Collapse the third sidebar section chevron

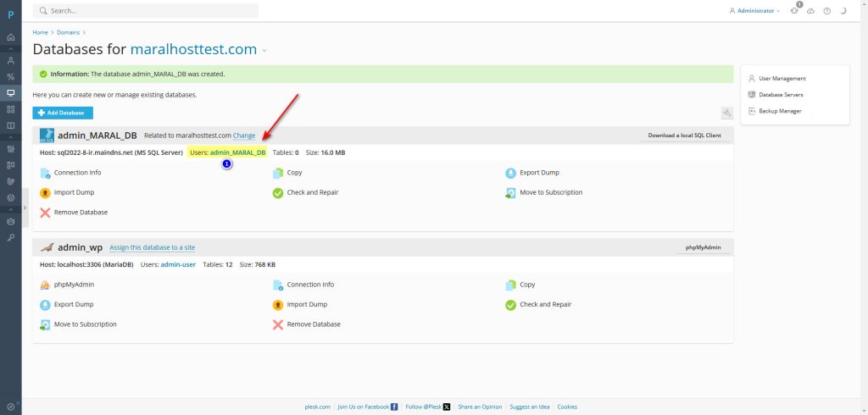(10, 209)
